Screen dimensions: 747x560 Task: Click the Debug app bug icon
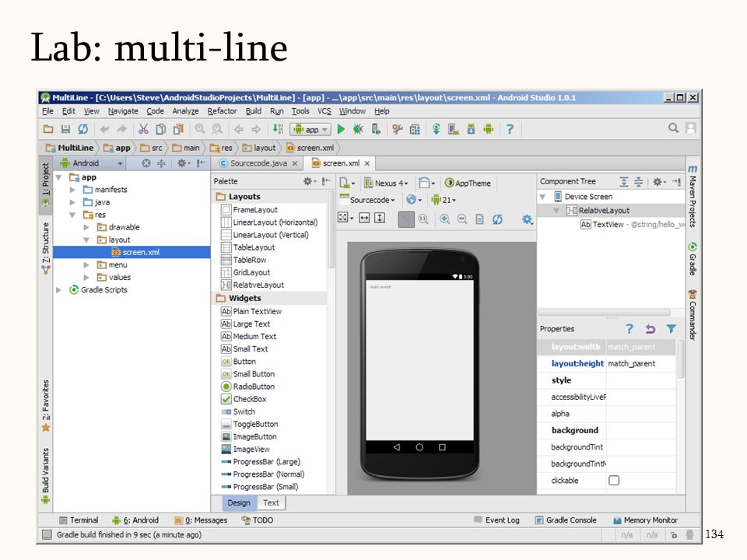[x=358, y=129]
